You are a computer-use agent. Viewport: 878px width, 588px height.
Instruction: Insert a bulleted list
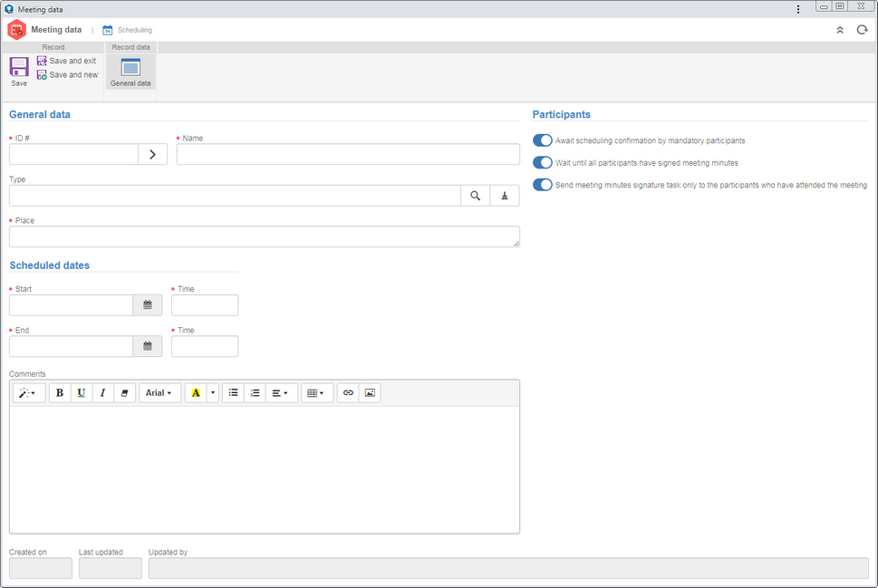(234, 393)
